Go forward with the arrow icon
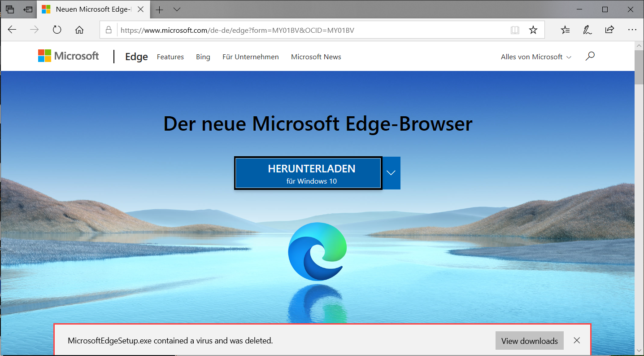Screen dimensions: 644x356 click(x=34, y=30)
